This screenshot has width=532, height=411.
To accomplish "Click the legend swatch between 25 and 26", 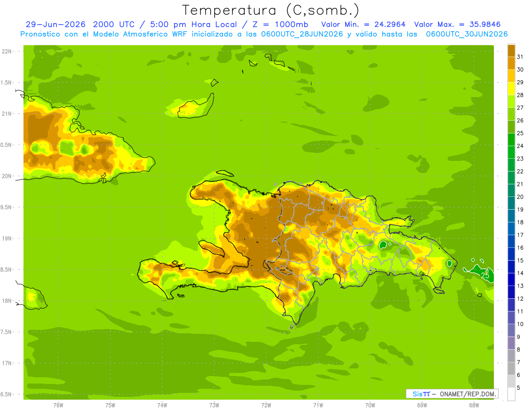I will (x=511, y=127).
